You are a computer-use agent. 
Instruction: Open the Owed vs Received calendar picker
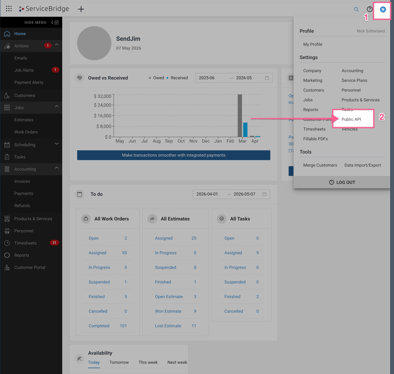pos(267,78)
